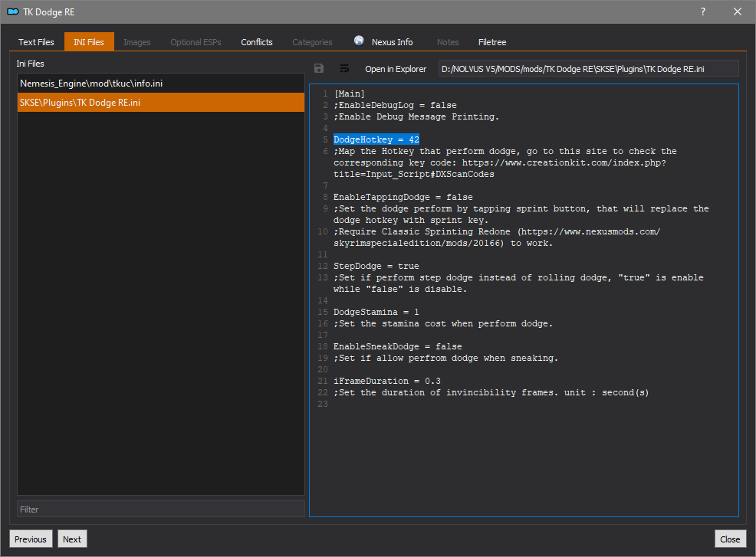756x557 pixels.
Task: Select the INI Files tab
Action: [89, 42]
